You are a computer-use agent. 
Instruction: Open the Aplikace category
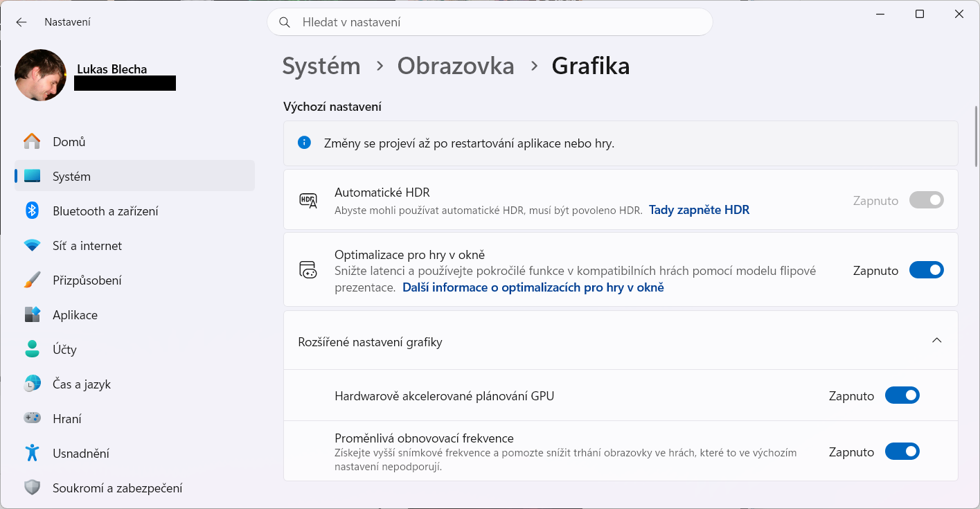click(134, 314)
